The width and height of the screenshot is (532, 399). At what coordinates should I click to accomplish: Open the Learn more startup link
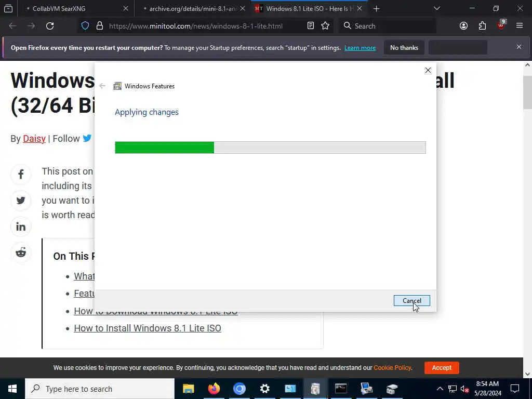360,48
